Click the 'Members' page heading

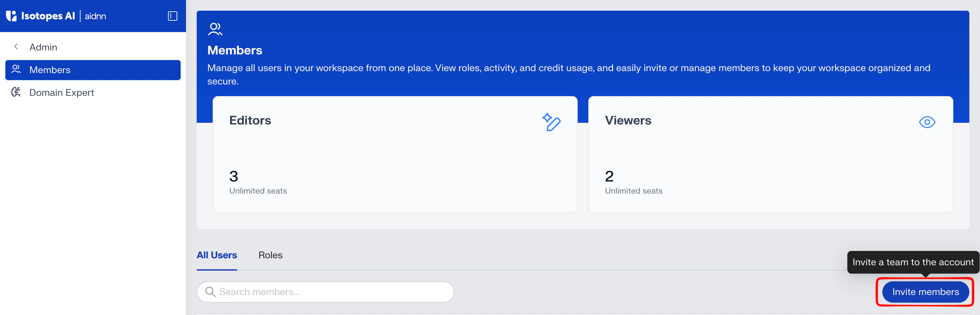(235, 50)
